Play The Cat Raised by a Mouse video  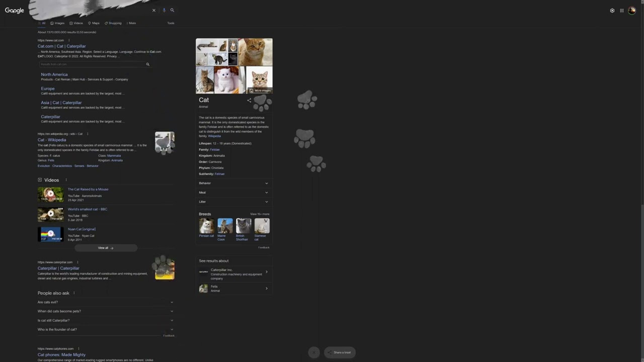coord(50,194)
